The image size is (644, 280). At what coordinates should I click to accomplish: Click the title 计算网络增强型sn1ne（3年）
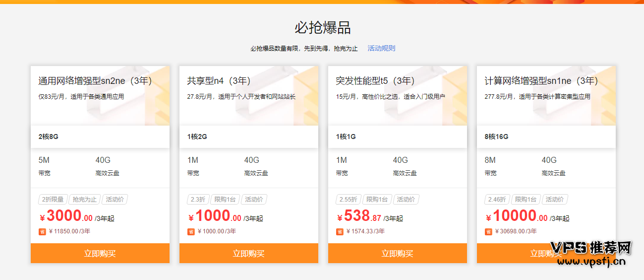[x=541, y=81]
